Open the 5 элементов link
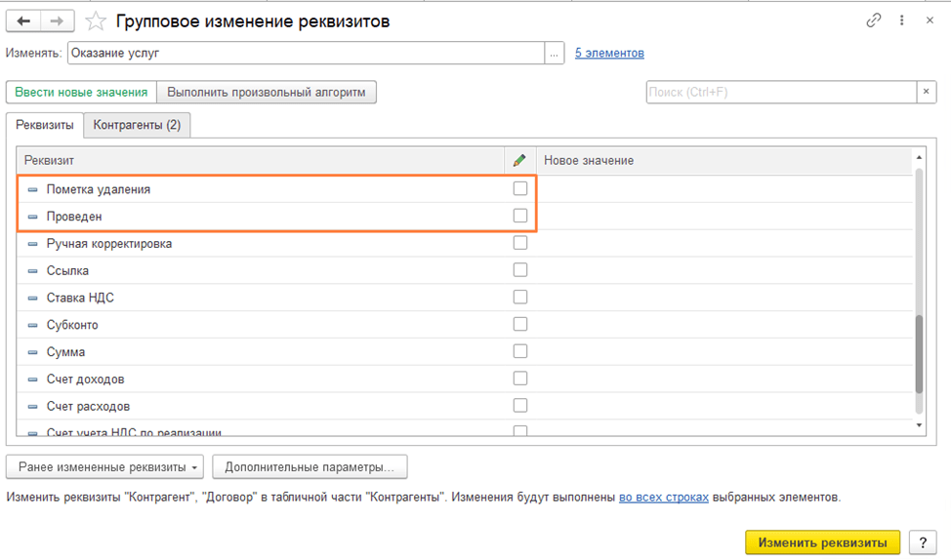 (x=609, y=54)
